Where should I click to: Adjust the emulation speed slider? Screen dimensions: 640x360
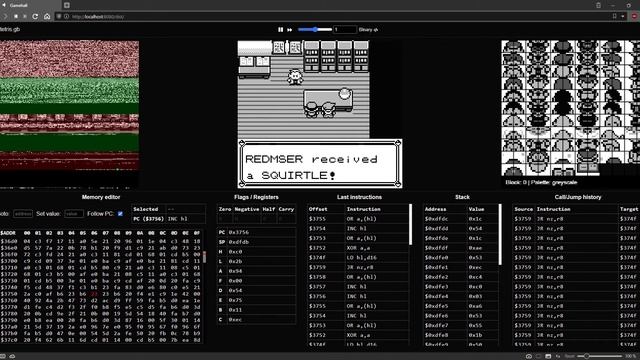pos(315,29)
